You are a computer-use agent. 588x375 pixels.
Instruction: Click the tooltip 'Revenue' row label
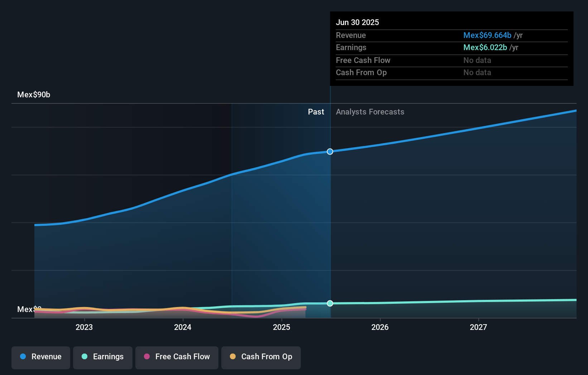pos(351,35)
